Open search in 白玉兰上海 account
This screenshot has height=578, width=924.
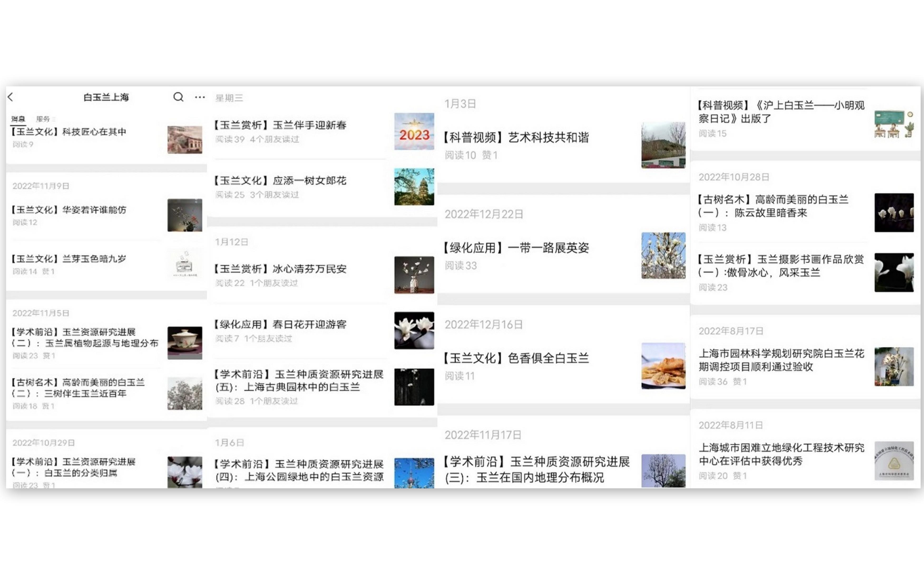tap(178, 97)
